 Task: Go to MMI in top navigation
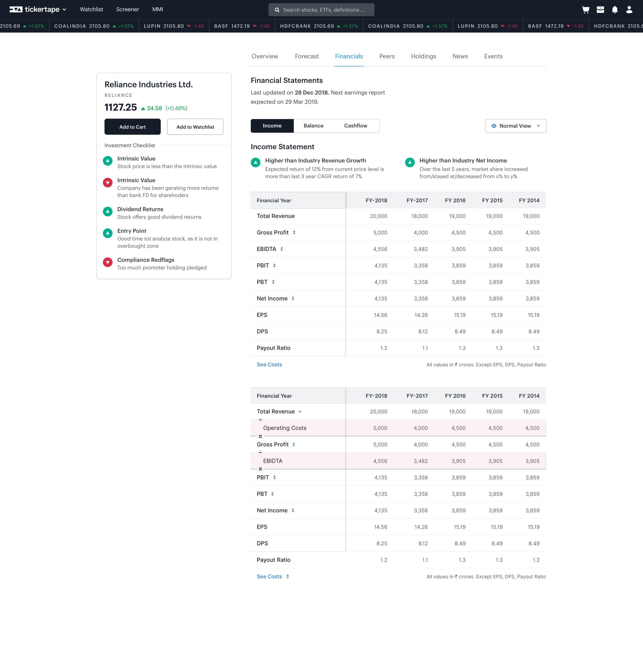(158, 10)
